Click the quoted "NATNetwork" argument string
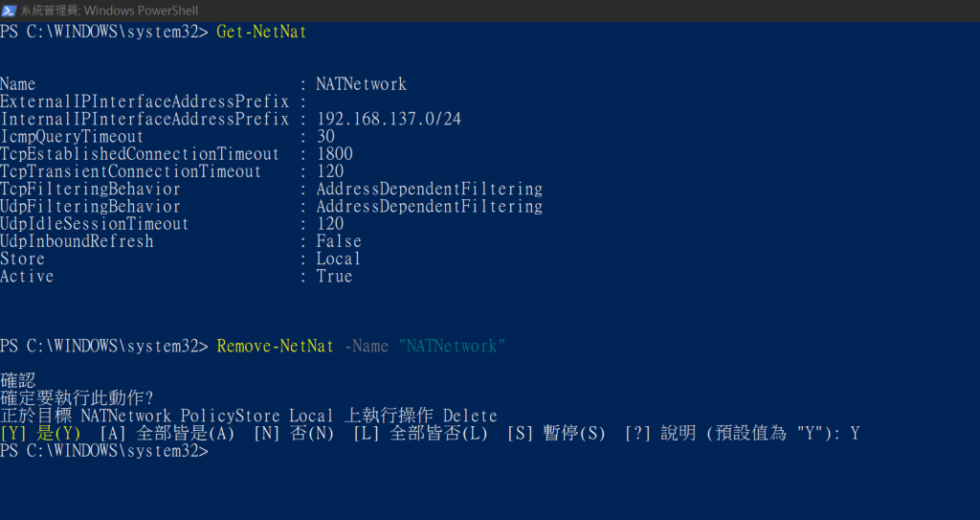Image resolution: width=980 pixels, height=520 pixels. point(452,346)
